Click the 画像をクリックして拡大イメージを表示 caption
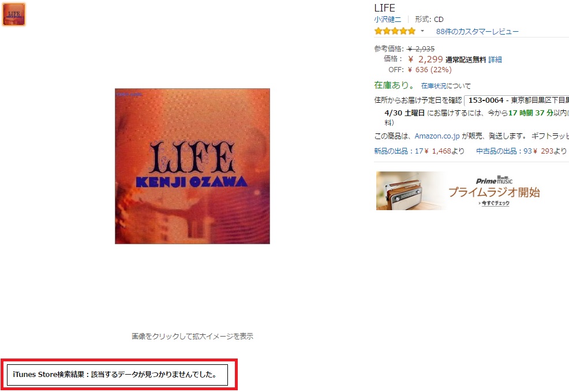Viewport: 569px width, 392px height. [192, 337]
